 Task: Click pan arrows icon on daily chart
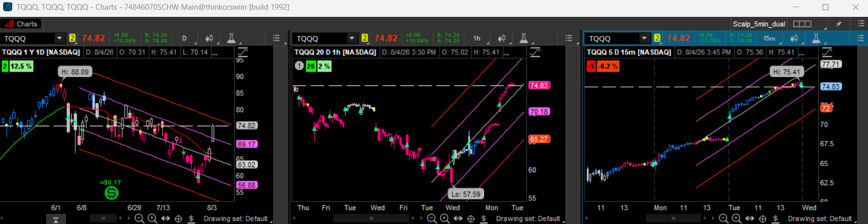[166, 219]
